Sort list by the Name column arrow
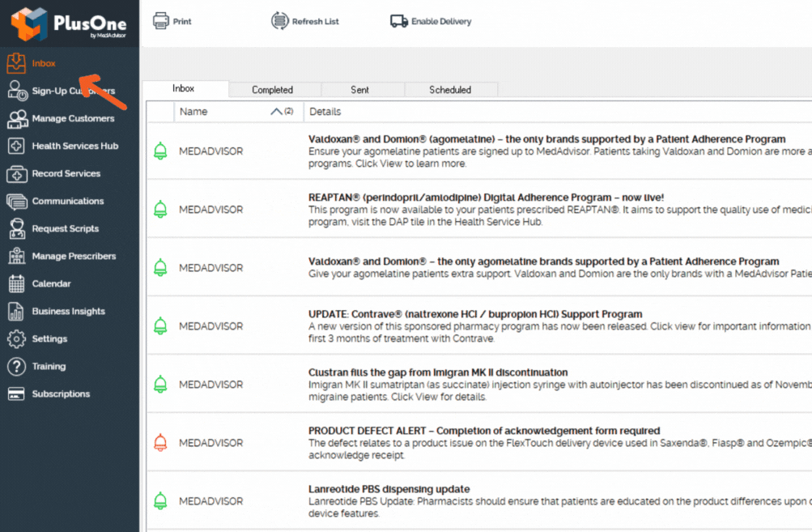This screenshot has width=812, height=532. [x=277, y=112]
